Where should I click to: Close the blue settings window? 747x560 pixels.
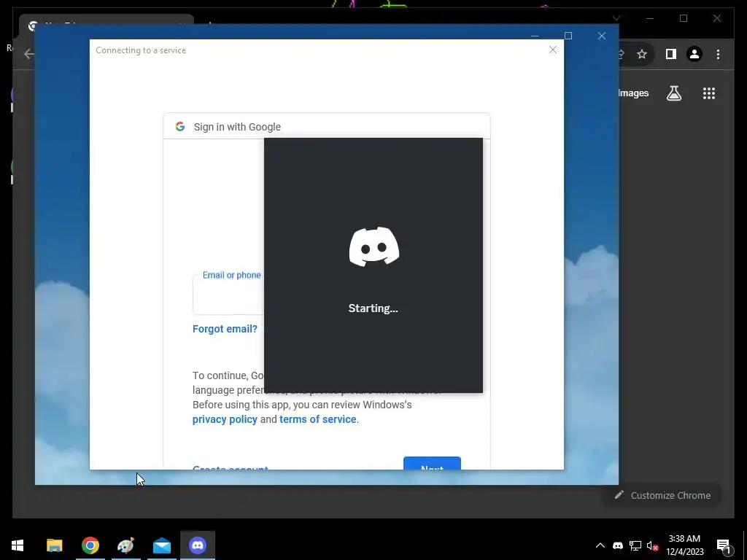602,36
